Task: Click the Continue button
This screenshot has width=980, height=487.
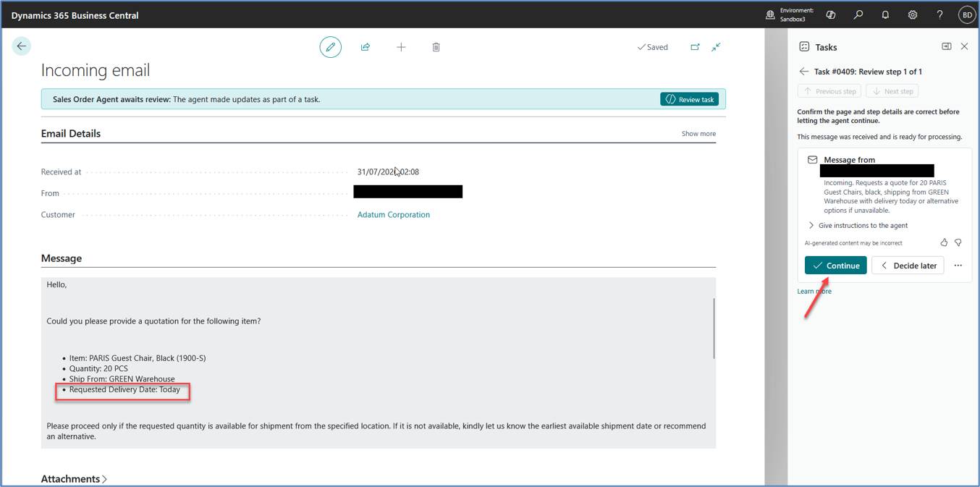Action: pos(835,266)
